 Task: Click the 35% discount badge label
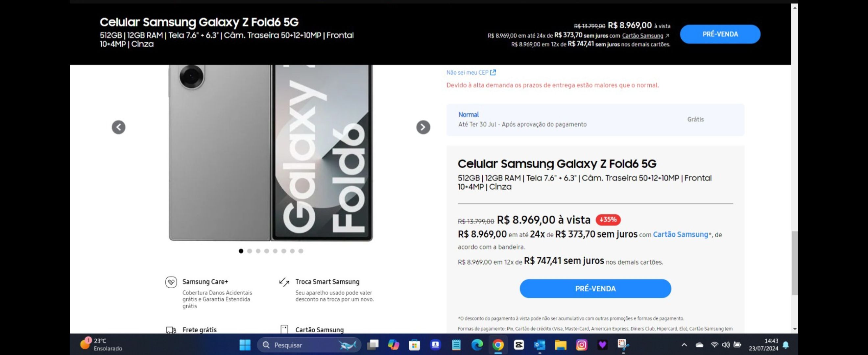click(608, 220)
